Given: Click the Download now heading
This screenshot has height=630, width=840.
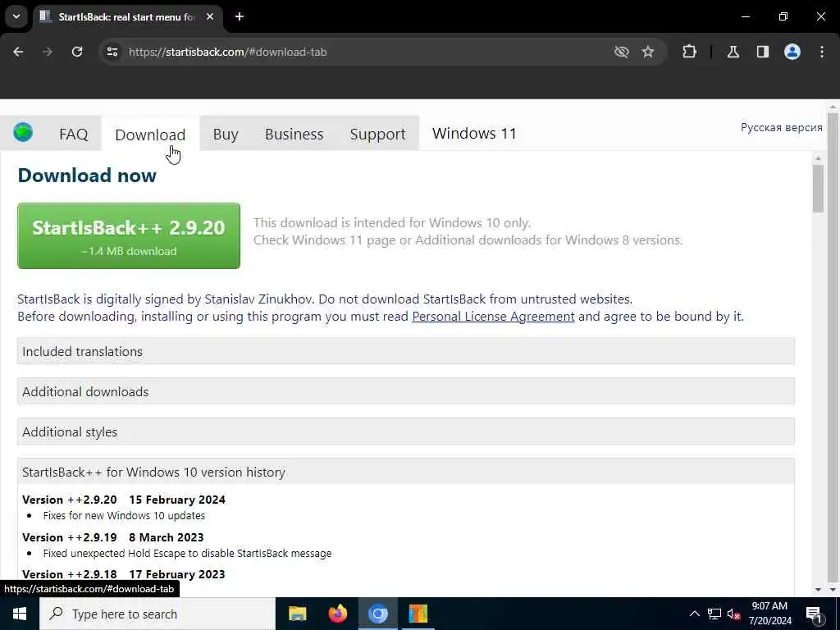Looking at the screenshot, I should [87, 176].
